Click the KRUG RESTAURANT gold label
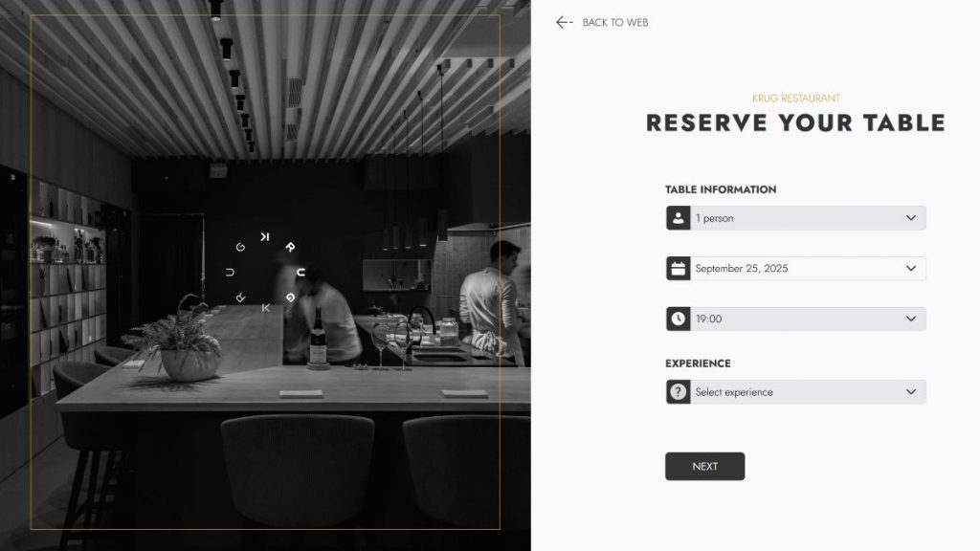Screen dimensions: 980x551 point(795,99)
